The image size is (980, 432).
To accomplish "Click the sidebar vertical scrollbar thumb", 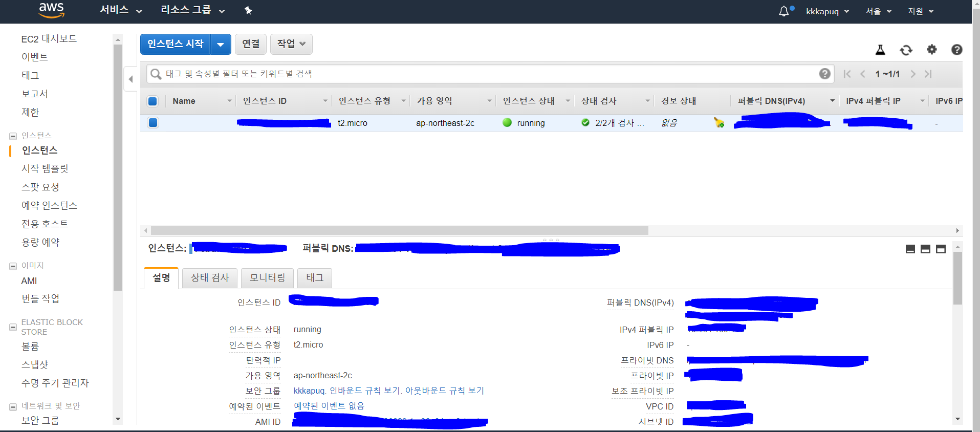I will pyautogui.click(x=118, y=167).
